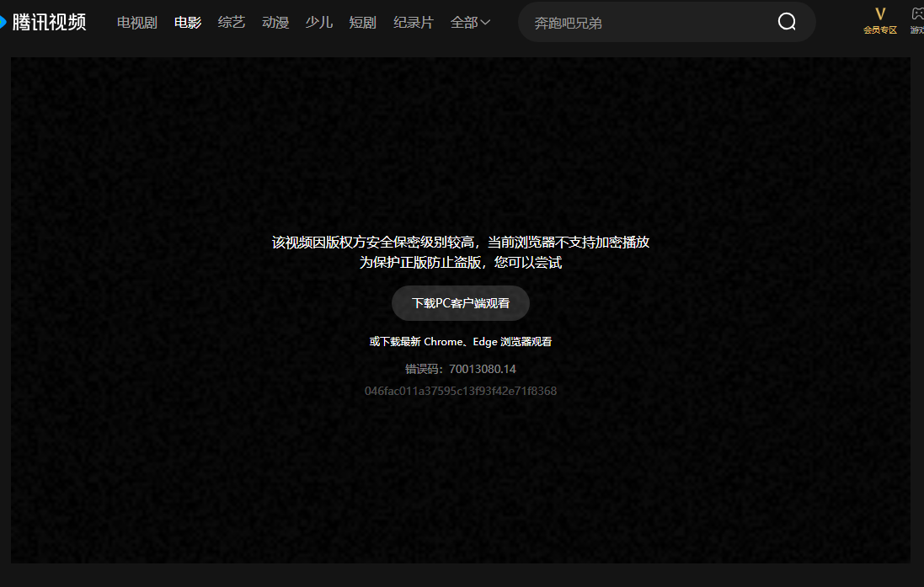Click the Chrome、Edge browser download text

click(x=461, y=342)
